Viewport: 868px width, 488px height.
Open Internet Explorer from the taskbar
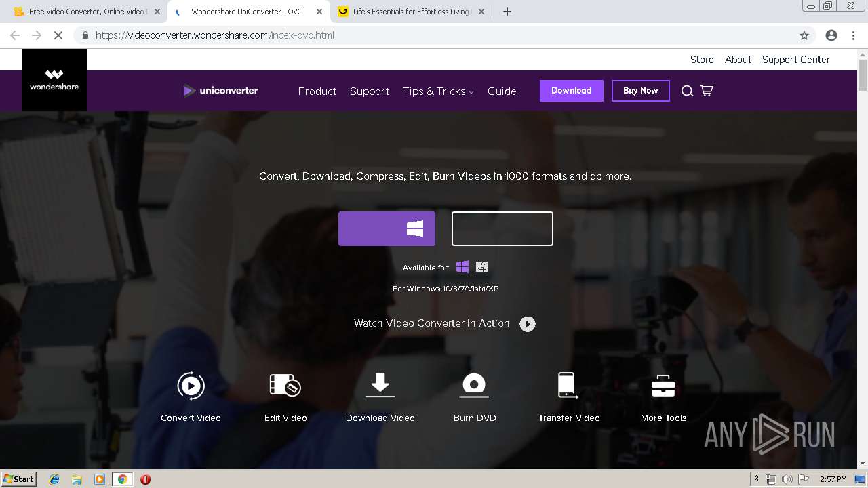[x=54, y=479]
